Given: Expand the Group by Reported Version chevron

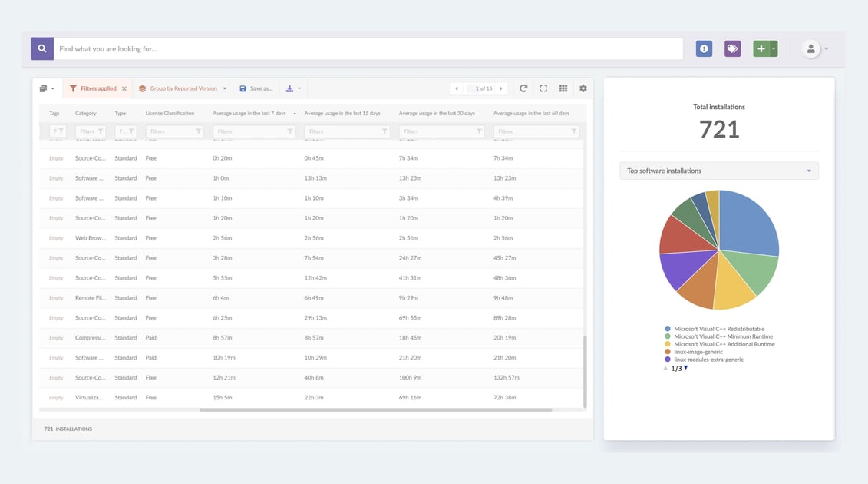Looking at the screenshot, I should (225, 88).
